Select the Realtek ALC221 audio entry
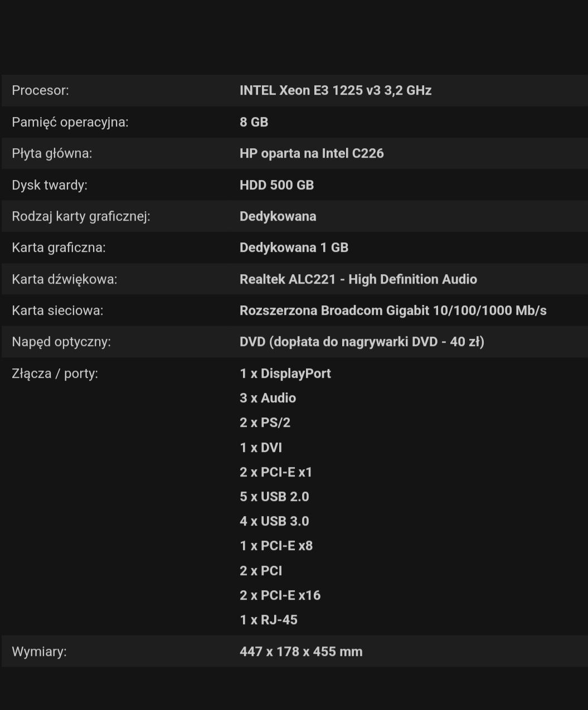The width and height of the screenshot is (588, 710). [x=358, y=279]
